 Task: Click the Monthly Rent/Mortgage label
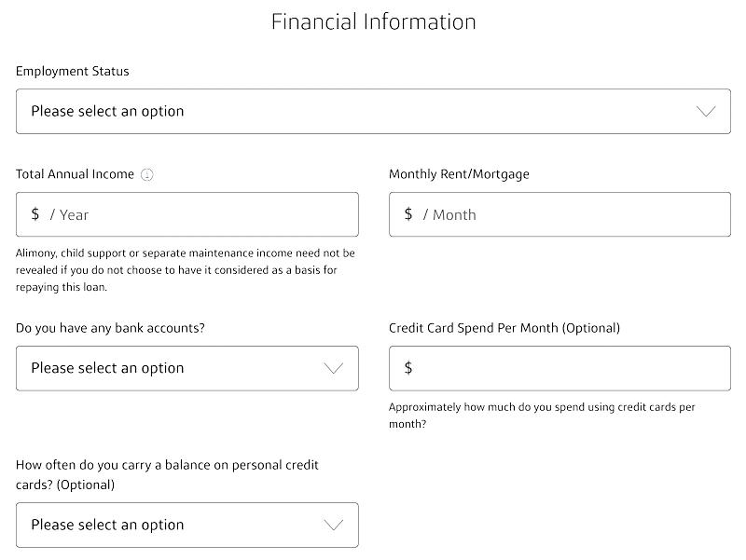coord(459,174)
